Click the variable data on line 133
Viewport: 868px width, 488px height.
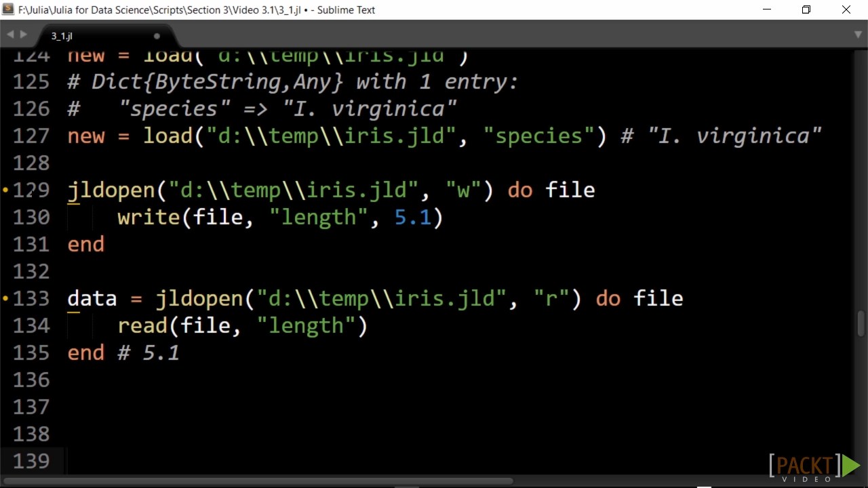(x=92, y=299)
